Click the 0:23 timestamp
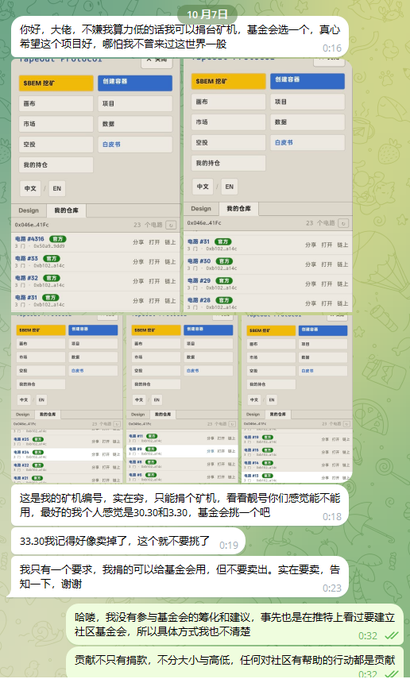410x679 pixels. (x=332, y=588)
